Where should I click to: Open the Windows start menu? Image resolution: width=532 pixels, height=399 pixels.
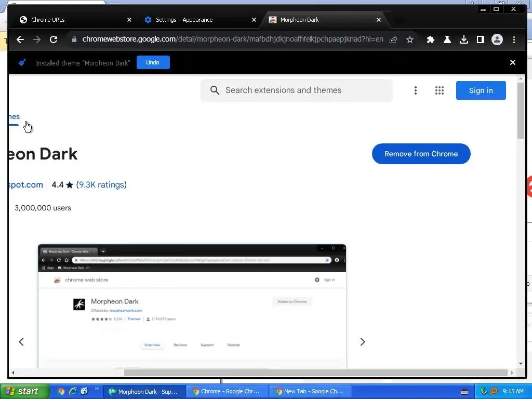(25, 391)
